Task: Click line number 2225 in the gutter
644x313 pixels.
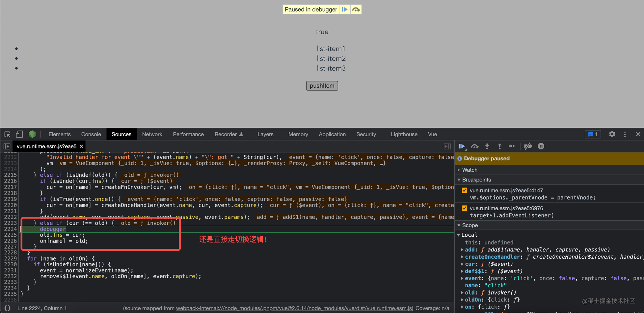Action: tap(10, 235)
